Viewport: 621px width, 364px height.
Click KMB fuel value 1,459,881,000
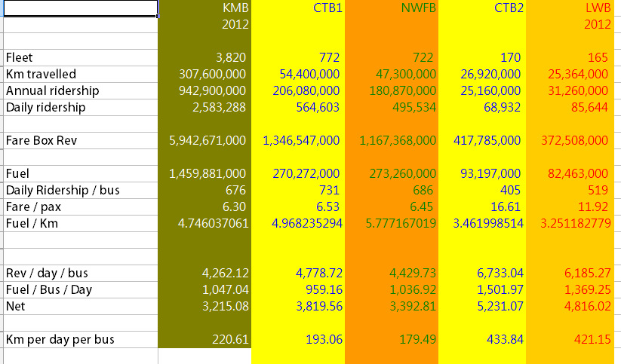tap(208, 173)
